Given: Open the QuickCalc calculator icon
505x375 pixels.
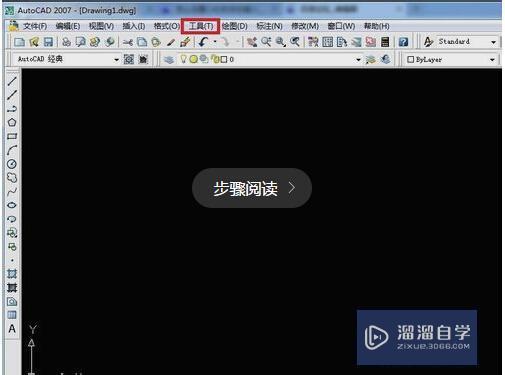Looking at the screenshot, I should [x=385, y=42].
